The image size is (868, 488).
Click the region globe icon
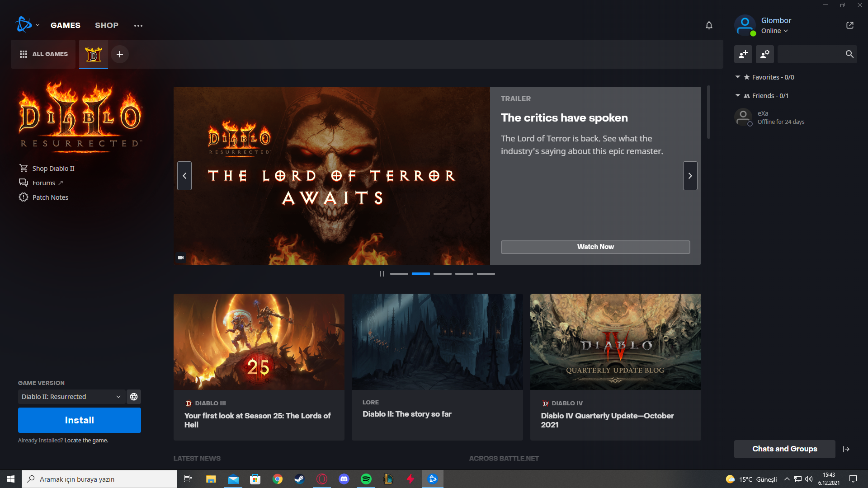tap(134, 397)
